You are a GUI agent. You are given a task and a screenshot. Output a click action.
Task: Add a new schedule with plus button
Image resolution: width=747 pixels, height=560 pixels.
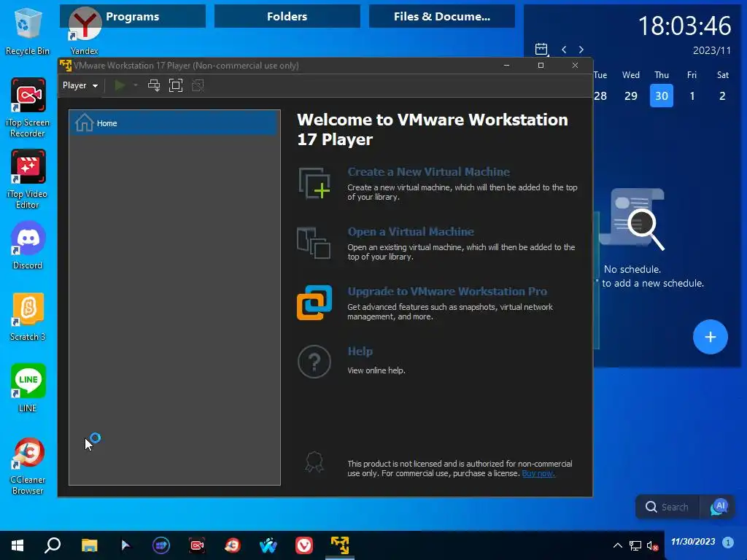click(711, 337)
